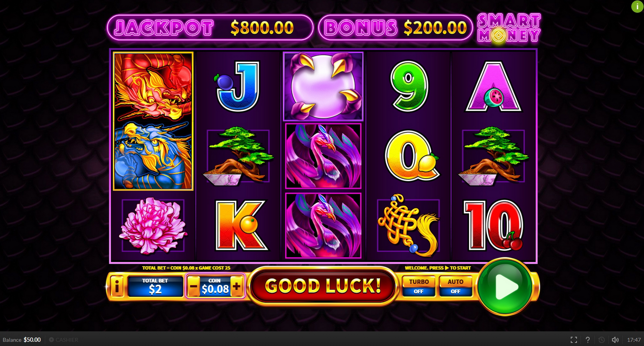Click the Bonus $200.00 banner
This screenshot has width=644, height=346.
tap(395, 28)
